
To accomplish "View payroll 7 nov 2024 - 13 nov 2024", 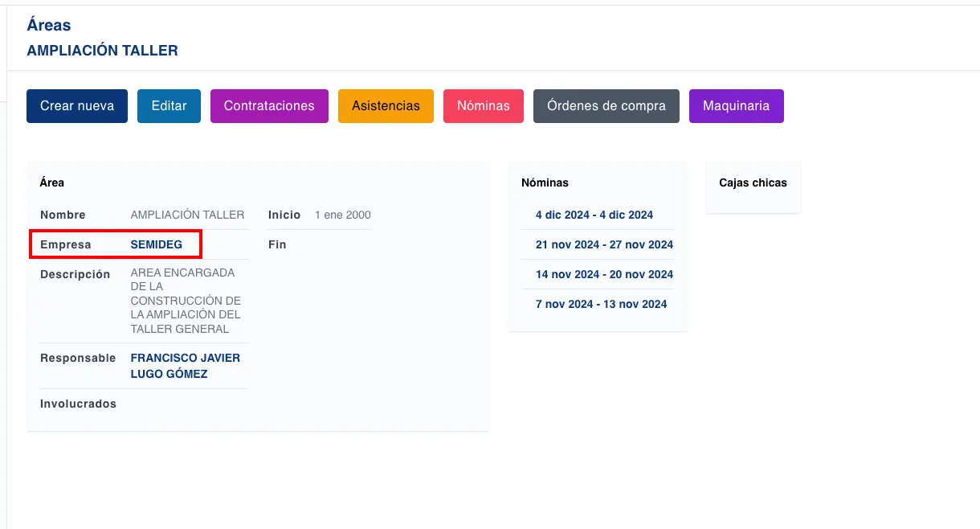I will [601, 304].
